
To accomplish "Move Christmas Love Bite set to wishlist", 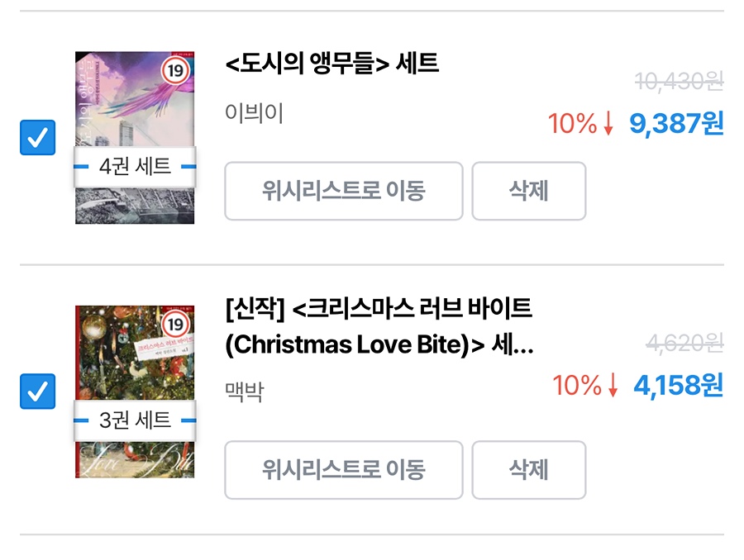I will [343, 470].
